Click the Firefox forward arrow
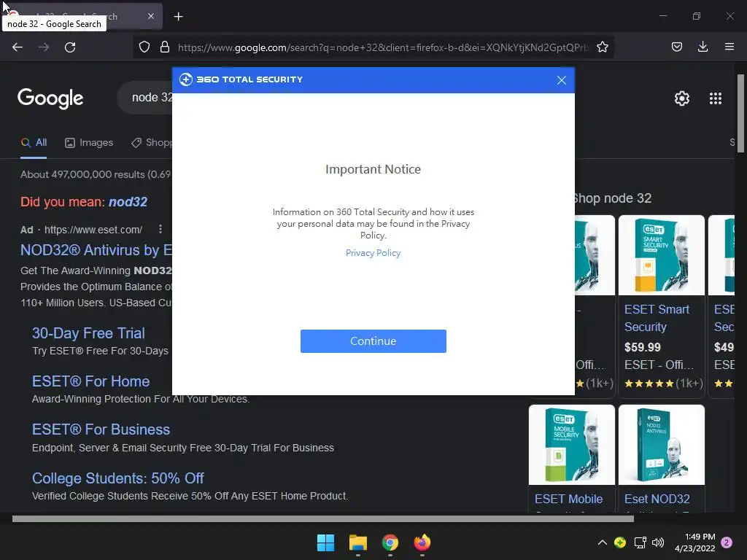Viewport: 747px width, 560px height. [44, 47]
